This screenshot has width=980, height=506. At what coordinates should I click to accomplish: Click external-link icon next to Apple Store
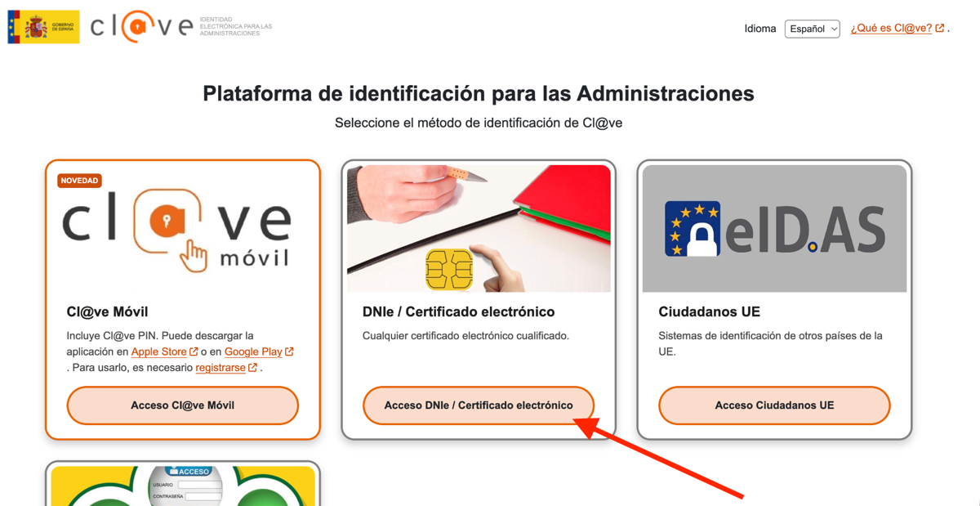pyautogui.click(x=194, y=352)
